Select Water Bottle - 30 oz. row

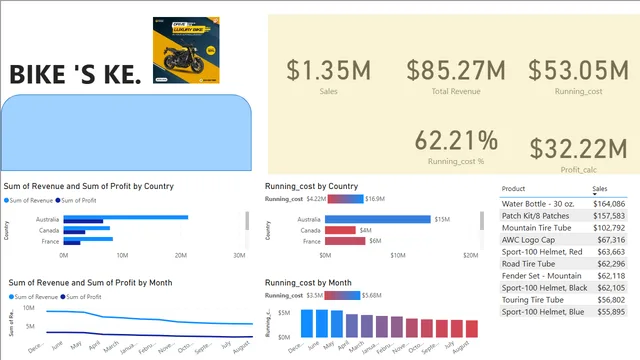[563, 204]
